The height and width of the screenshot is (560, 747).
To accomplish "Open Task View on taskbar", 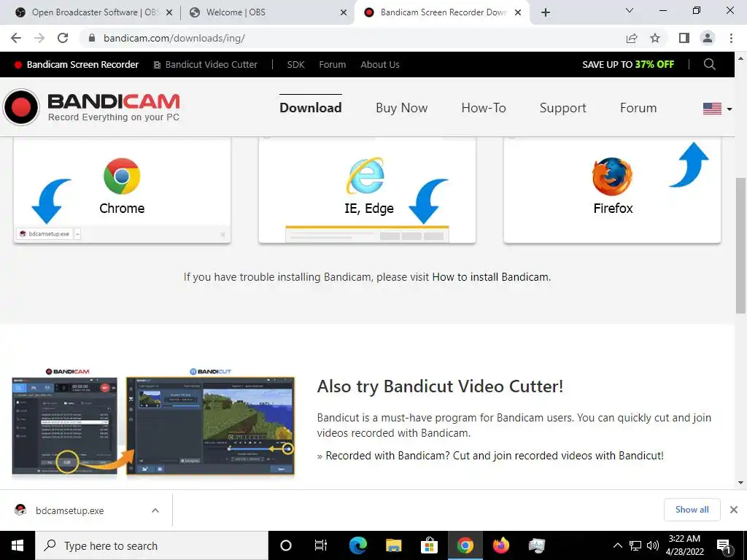I will tap(321, 545).
